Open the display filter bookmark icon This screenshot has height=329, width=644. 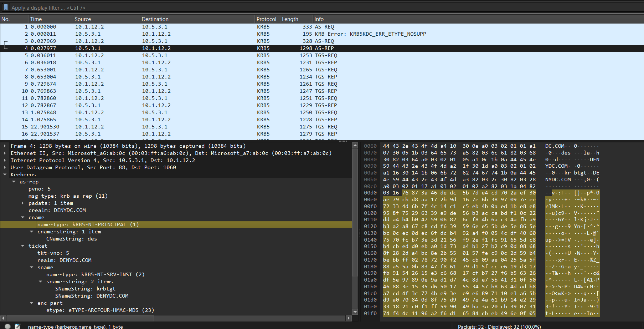click(x=6, y=7)
